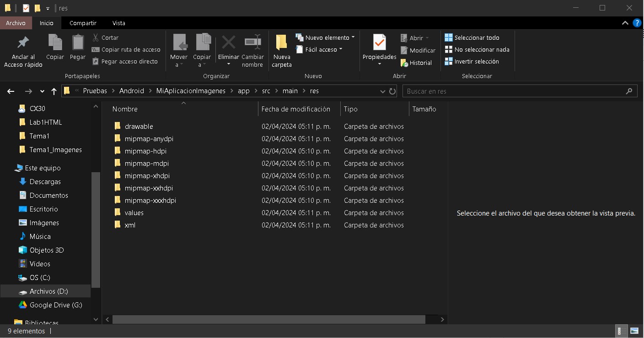
Task: Navigate to MiAplicacionImagenes in the breadcrumb
Action: (x=191, y=91)
